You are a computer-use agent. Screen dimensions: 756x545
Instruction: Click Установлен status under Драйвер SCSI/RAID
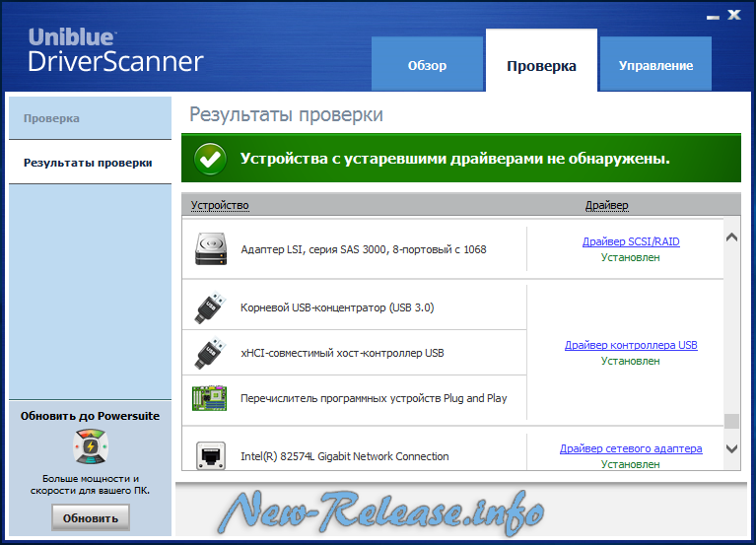631,257
